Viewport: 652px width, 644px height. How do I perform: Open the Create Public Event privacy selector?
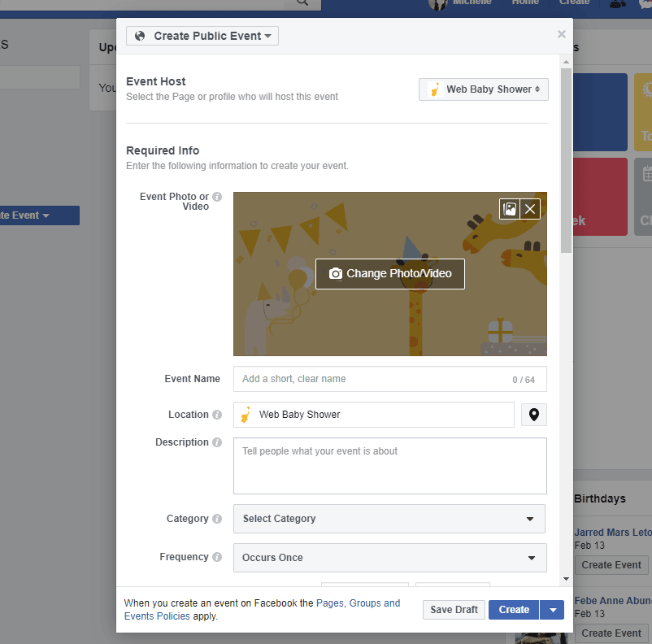click(202, 36)
